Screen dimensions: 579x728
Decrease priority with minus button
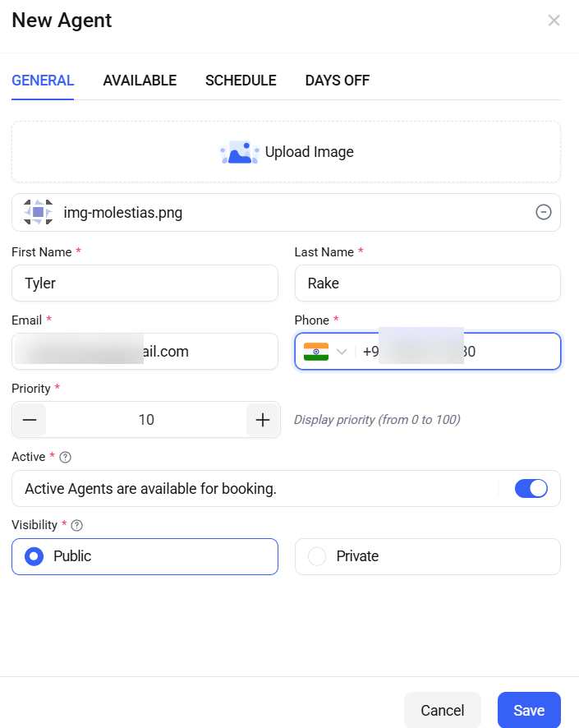[x=30, y=420]
